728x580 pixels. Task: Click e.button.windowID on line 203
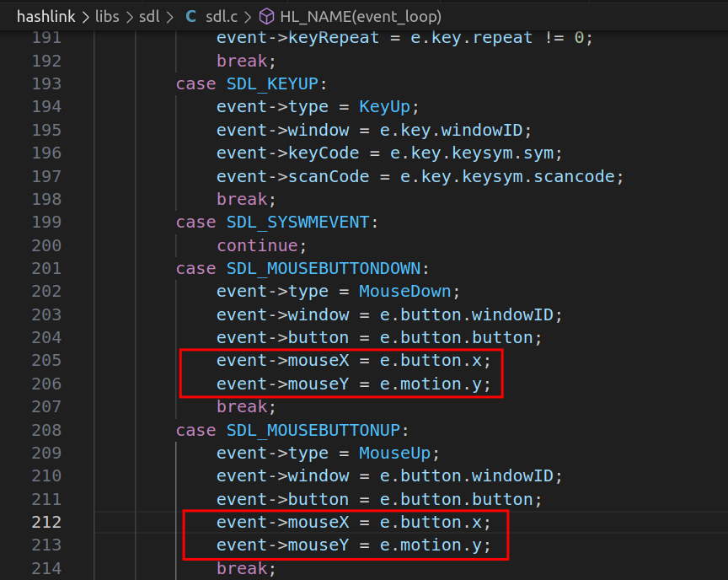467,314
